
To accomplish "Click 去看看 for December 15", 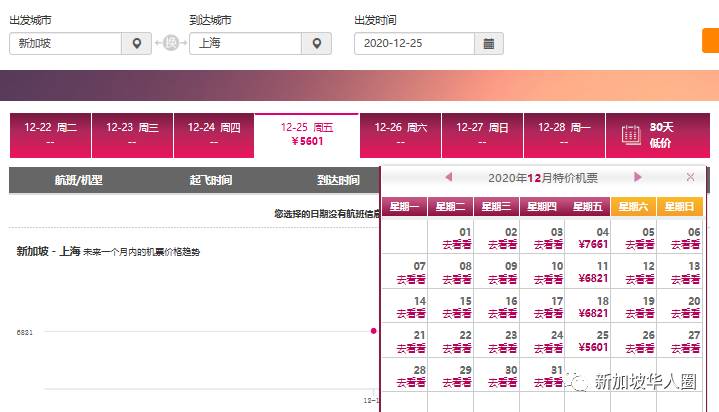I will (x=456, y=314).
